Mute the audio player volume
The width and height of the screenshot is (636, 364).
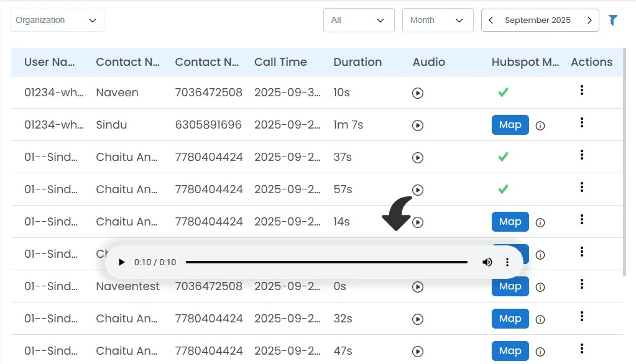pos(487,262)
